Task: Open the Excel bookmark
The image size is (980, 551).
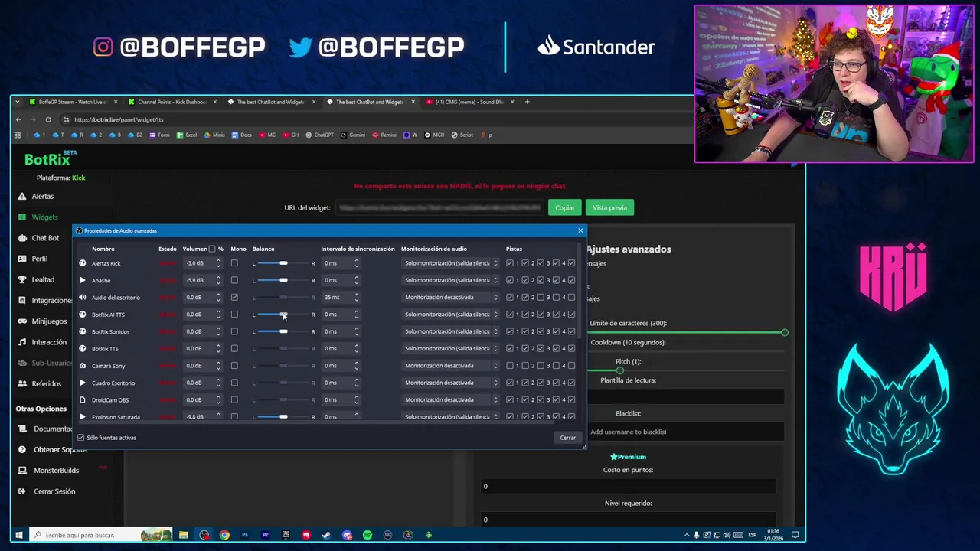Action: click(187, 135)
